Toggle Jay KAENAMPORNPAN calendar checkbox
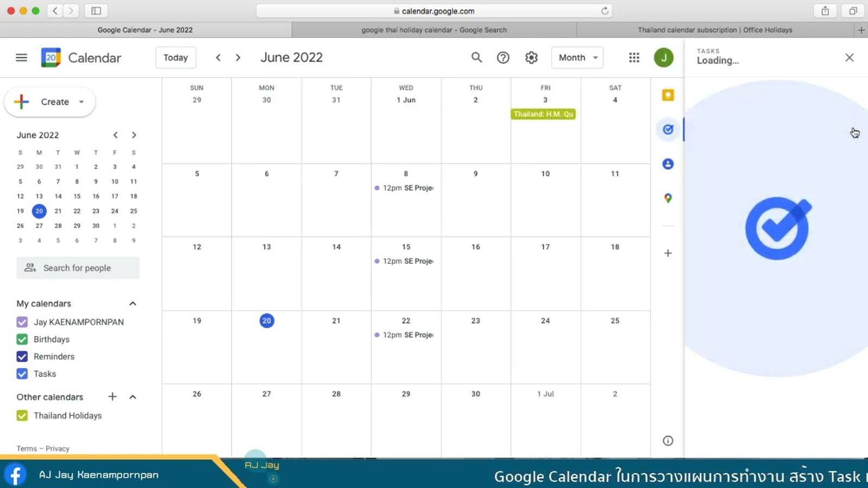 (x=22, y=322)
